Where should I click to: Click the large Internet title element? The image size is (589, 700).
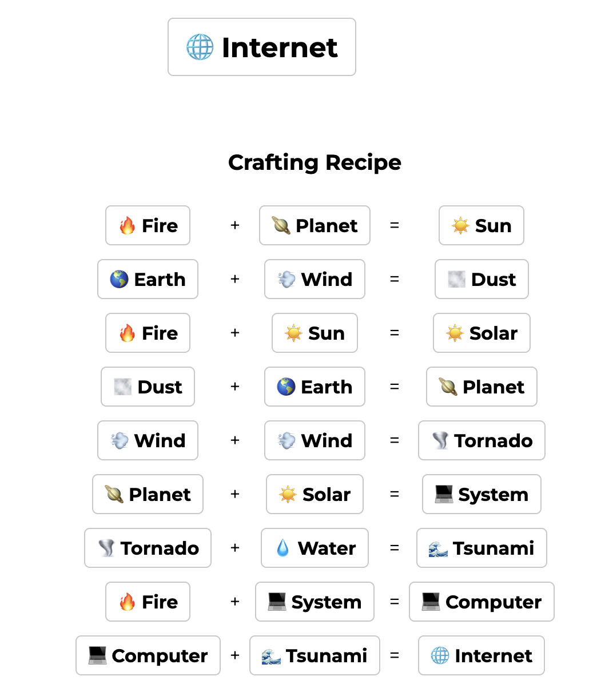[x=262, y=47]
